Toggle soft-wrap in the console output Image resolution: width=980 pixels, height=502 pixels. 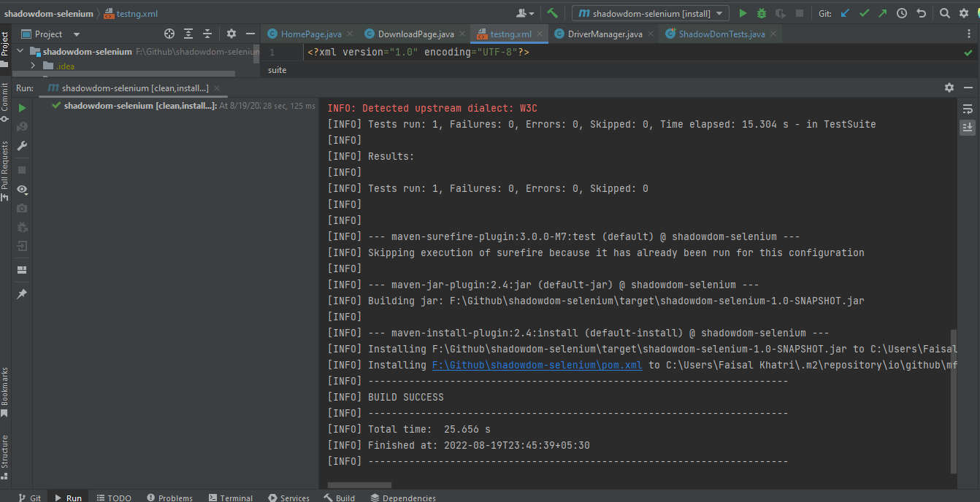point(968,109)
